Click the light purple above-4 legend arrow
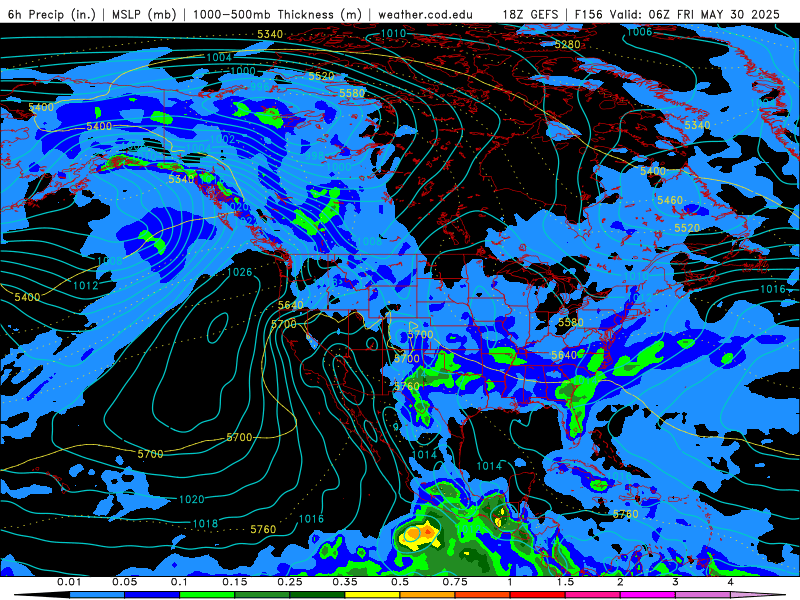 point(758,595)
